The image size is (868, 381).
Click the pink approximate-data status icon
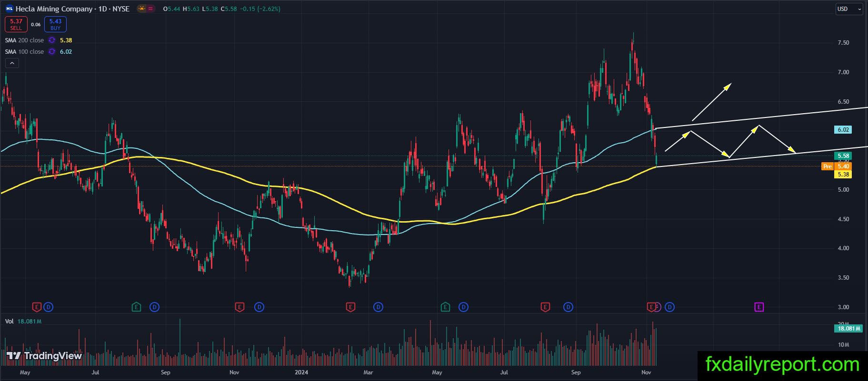(x=151, y=9)
